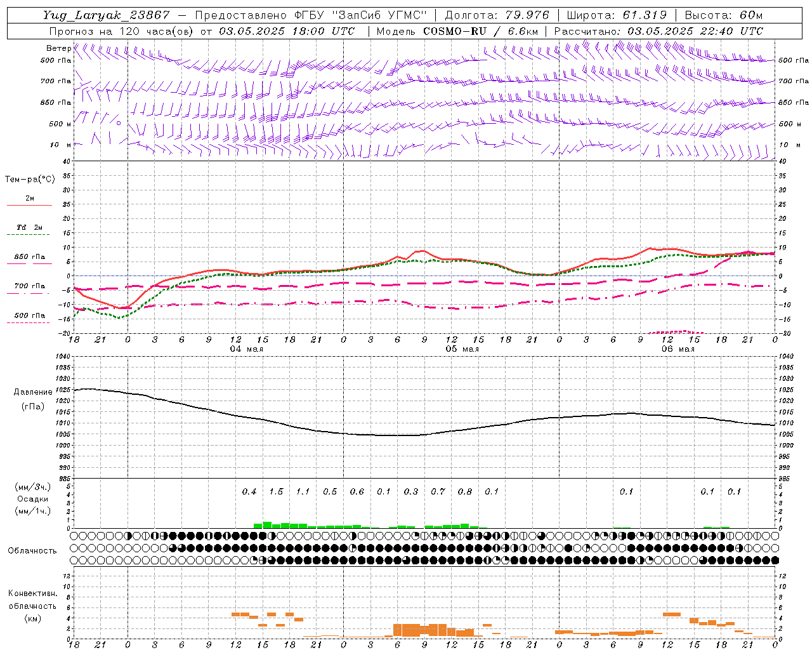
Task: Select the "(мм/3ч.)" precipitation unit label
Action: (33, 487)
